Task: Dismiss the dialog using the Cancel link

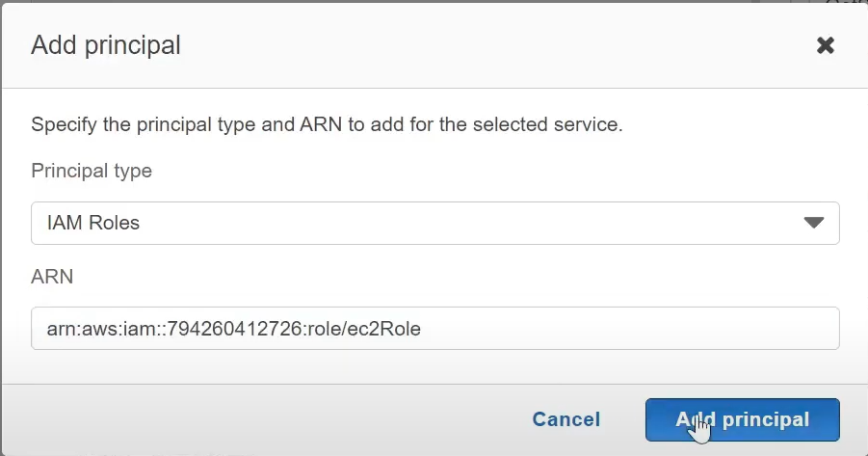Action: (566, 419)
